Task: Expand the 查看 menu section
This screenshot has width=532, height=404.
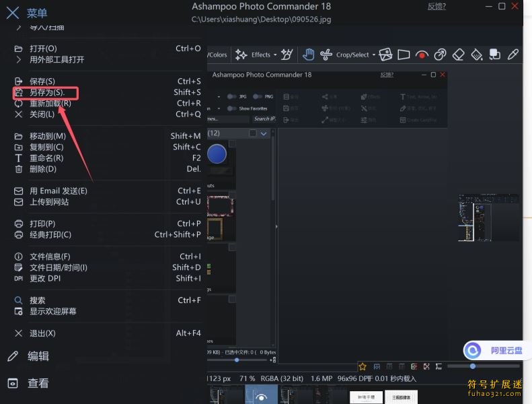Action: point(28,383)
